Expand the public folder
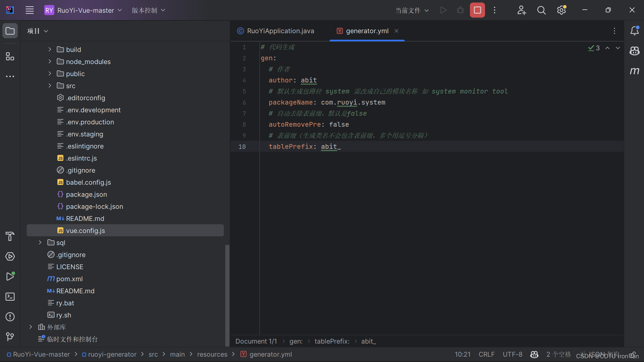644x362 pixels. point(50,73)
